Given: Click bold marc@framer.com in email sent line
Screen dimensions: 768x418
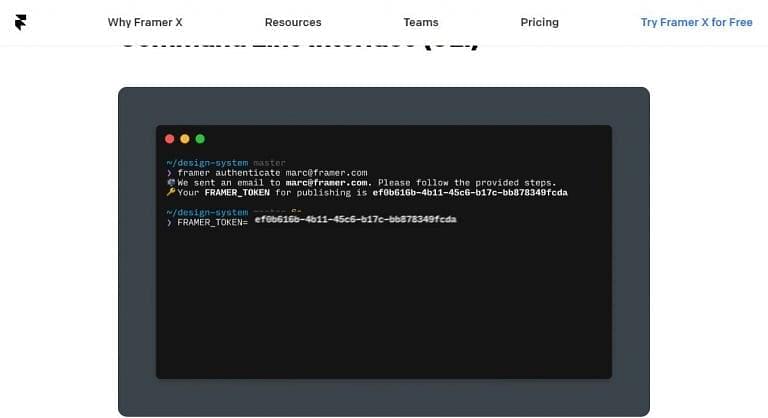Looking at the screenshot, I should (329, 183).
